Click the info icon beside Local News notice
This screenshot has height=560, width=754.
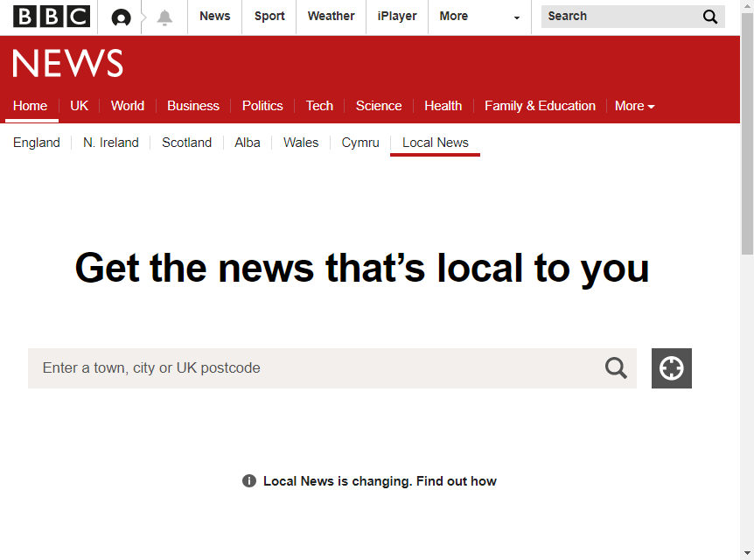tap(249, 480)
